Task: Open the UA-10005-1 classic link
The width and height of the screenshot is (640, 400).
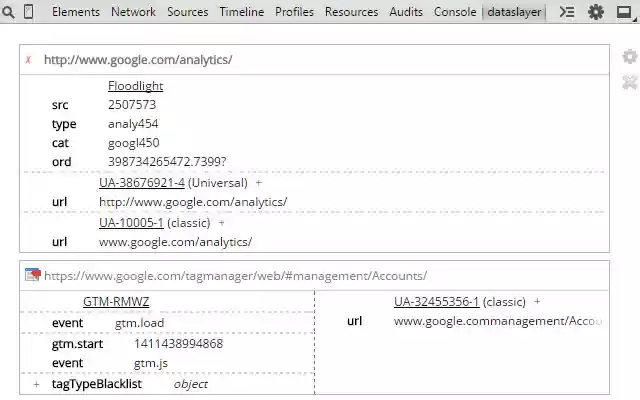Action: pos(131,223)
